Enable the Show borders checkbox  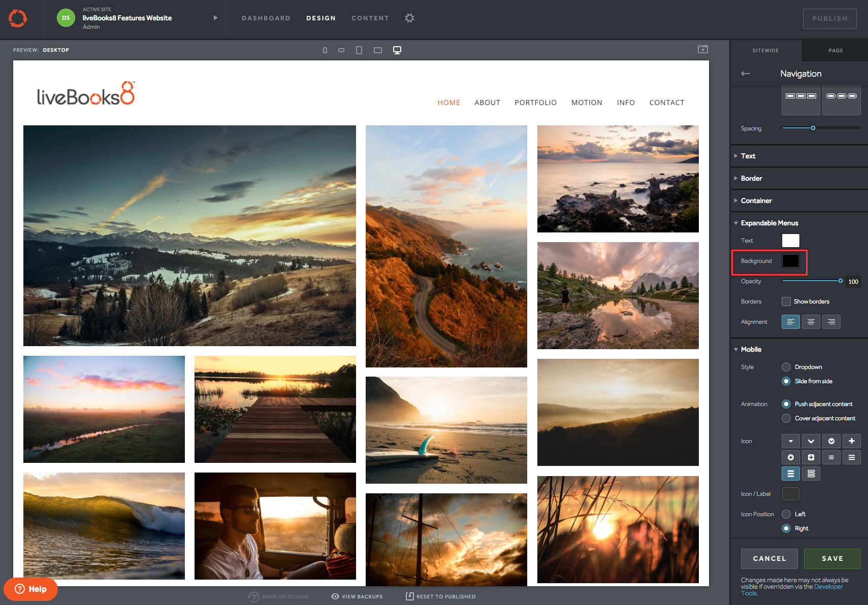786,301
